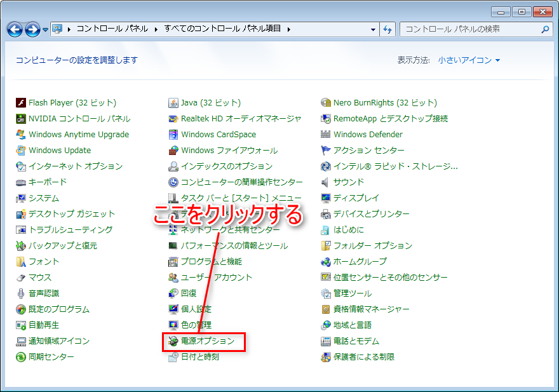Go back with the Back arrow button

tap(15, 29)
